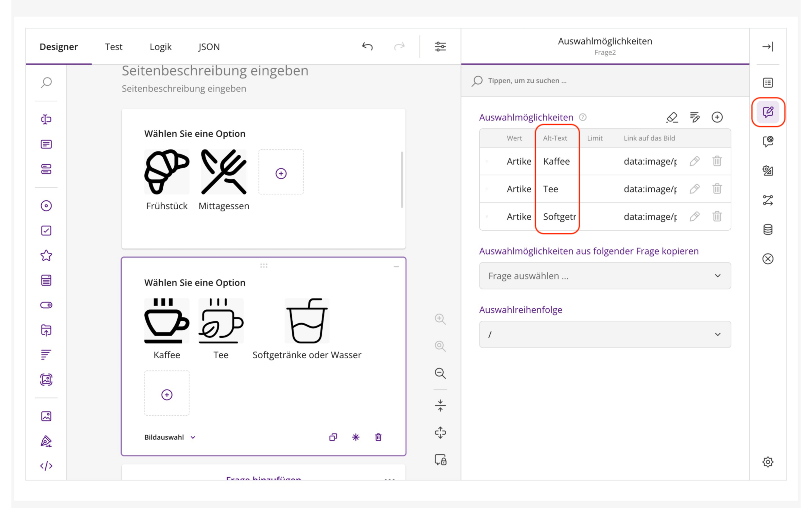Image resolution: width=812 pixels, height=508 pixels.
Task: Select the Softgetränke oder Wasser image
Action: (307, 321)
